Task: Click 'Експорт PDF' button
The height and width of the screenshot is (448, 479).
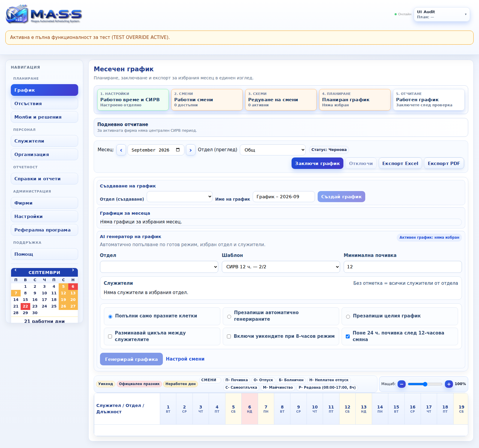Action: tap(444, 164)
